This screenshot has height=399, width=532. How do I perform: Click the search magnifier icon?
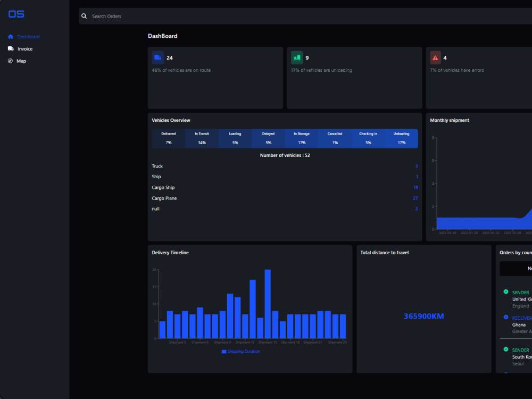[x=84, y=16]
